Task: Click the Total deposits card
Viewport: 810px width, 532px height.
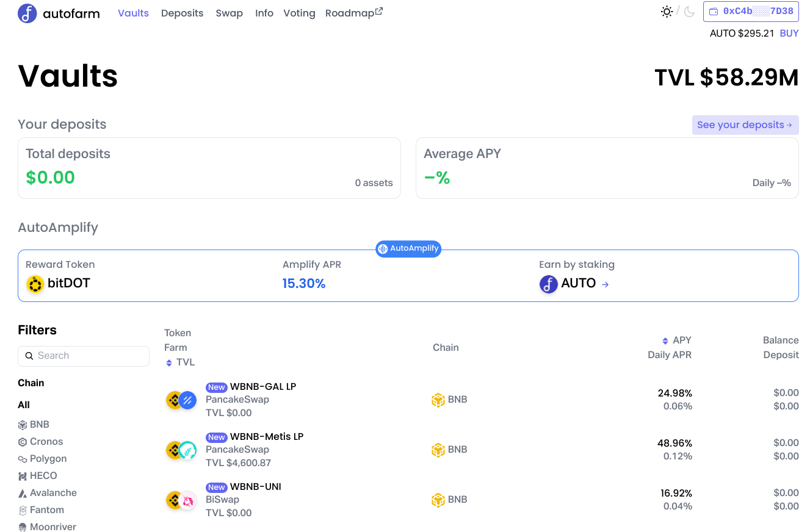Action: (x=209, y=168)
